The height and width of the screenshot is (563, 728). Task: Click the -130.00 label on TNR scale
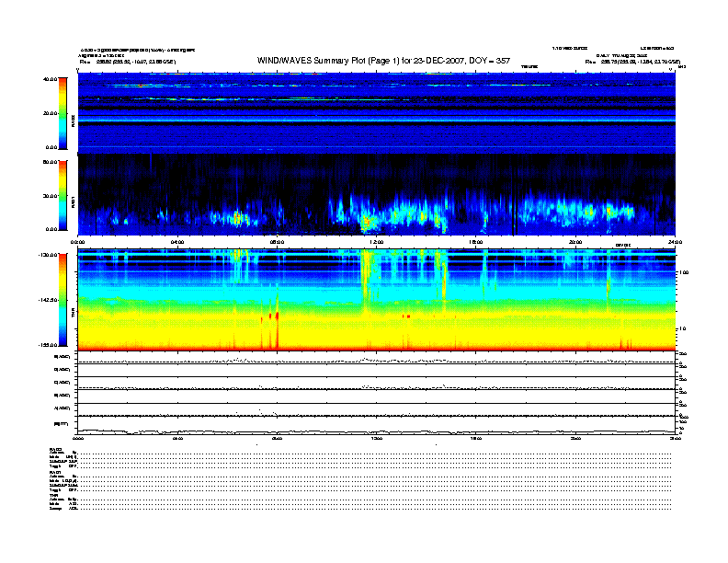click(48, 255)
